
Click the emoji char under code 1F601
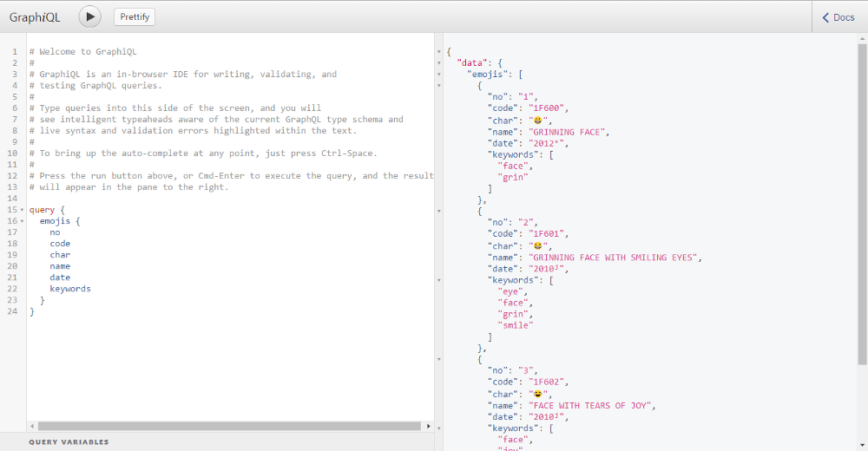[x=537, y=245]
